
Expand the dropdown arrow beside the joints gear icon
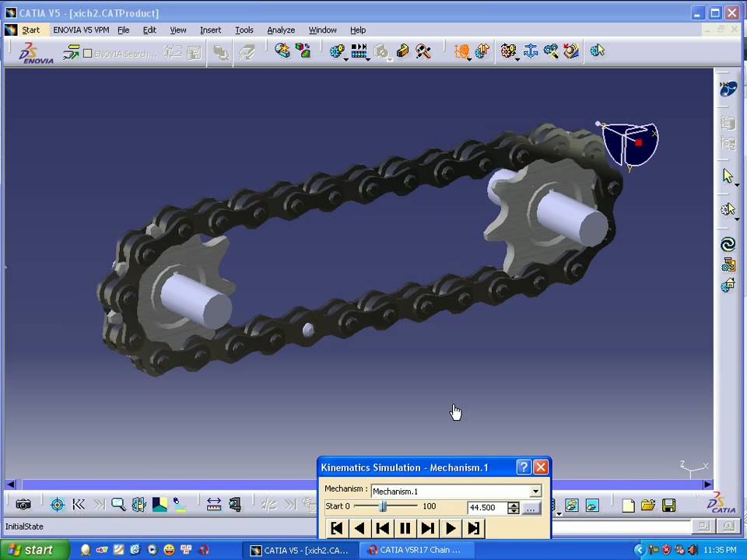pos(517,60)
